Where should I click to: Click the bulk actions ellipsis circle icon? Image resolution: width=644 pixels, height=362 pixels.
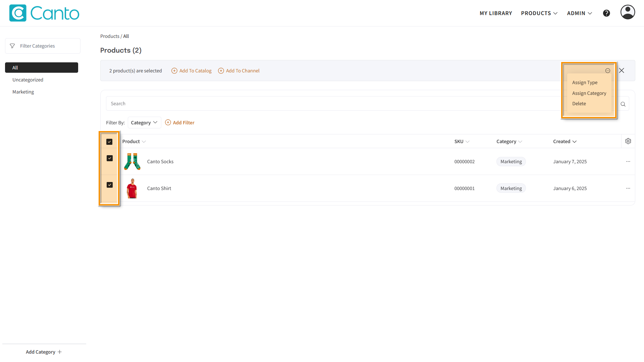(607, 71)
